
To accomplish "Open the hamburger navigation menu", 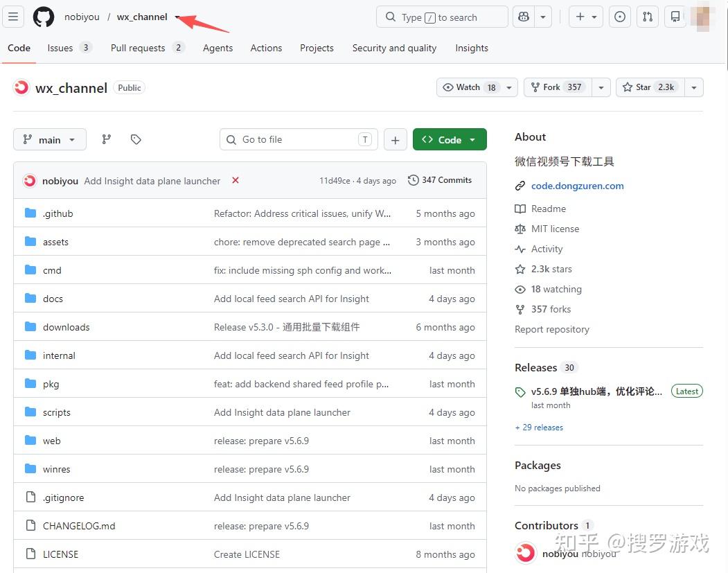I will pyautogui.click(x=13, y=17).
